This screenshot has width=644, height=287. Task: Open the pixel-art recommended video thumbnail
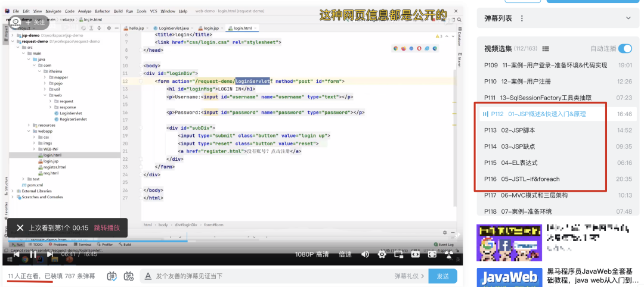coord(509,242)
